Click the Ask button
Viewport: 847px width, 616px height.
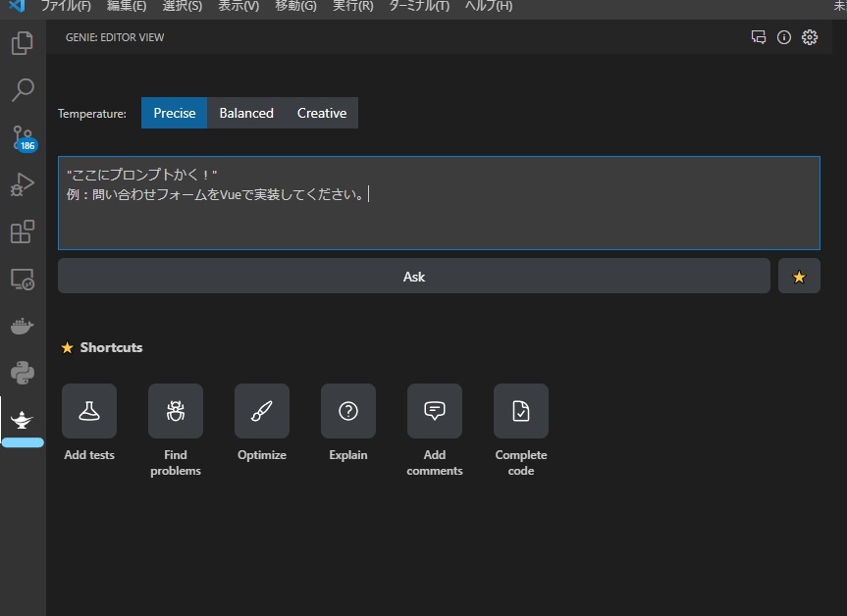coord(413,277)
